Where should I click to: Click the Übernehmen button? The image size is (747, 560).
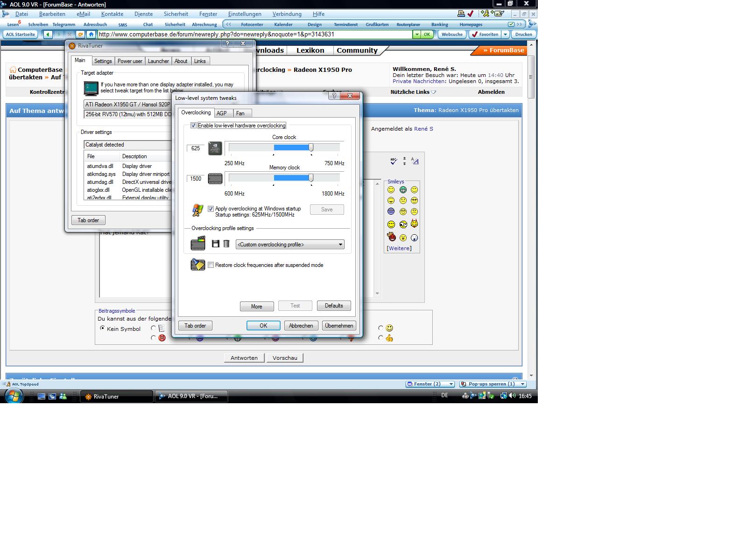pos(339,326)
